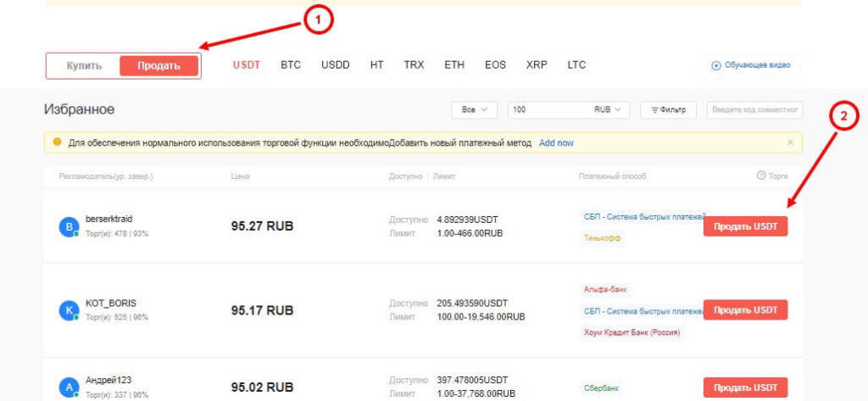The image size is (868, 401).
Task: Select the BTC coin tab
Action: point(291,65)
